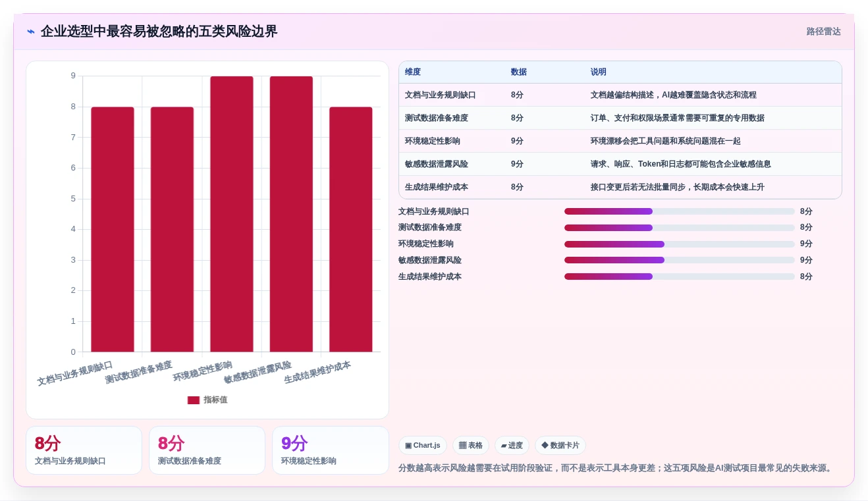
Task: Click the description starting 环境漂移会把工具问题
Action: 666,142
